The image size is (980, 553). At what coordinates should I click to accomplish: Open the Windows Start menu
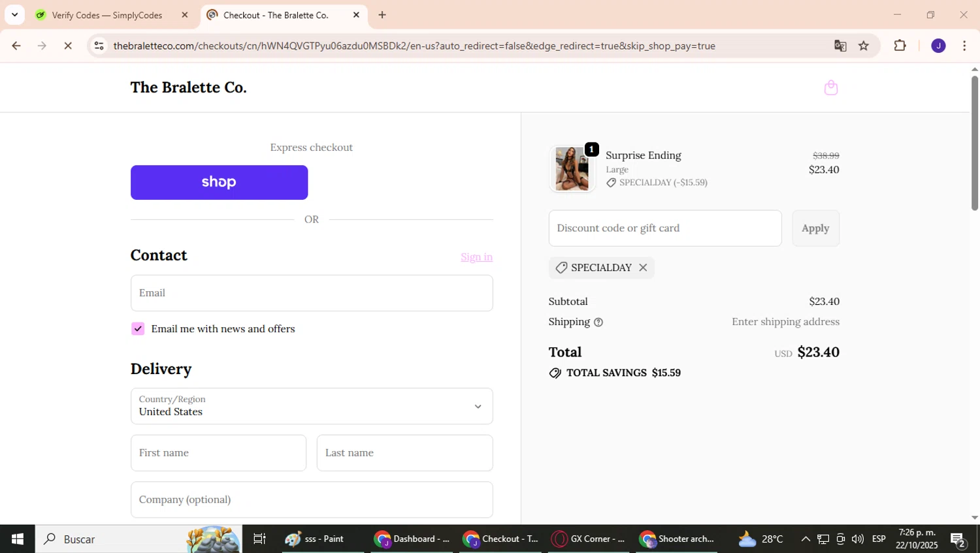point(17,539)
